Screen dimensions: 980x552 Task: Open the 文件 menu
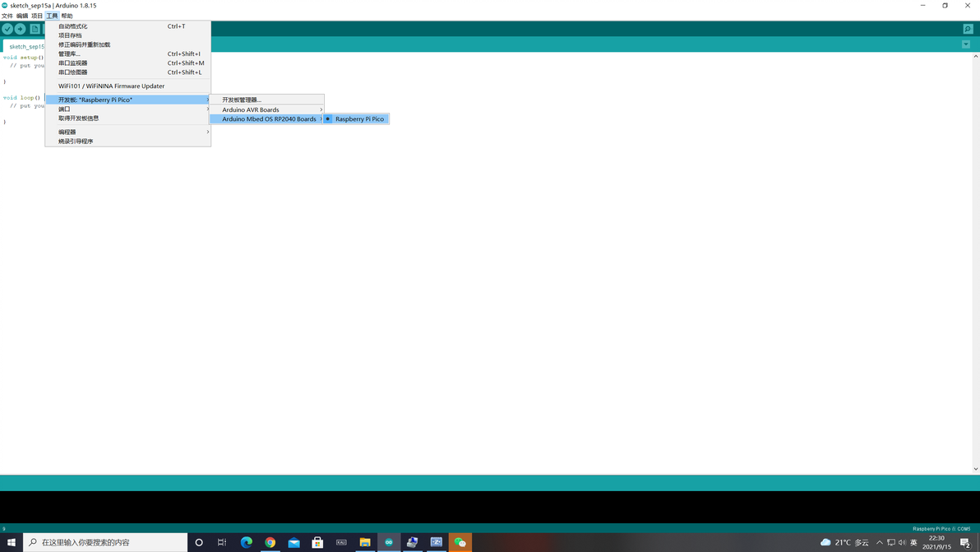(x=7, y=16)
